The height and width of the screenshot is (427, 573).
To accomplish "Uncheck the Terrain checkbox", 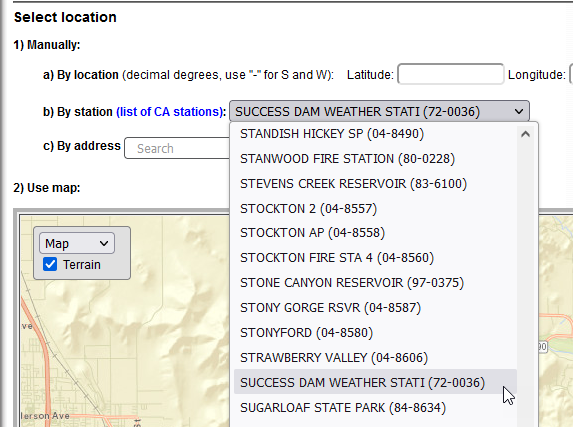I will [x=50, y=264].
